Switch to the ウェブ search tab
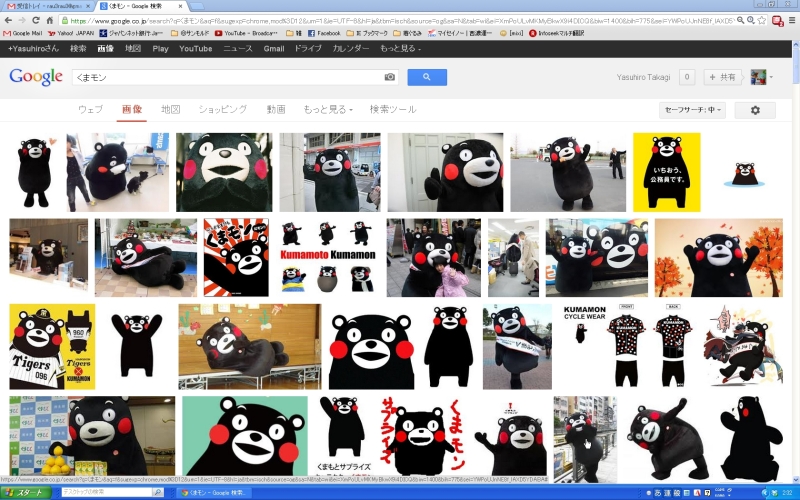Viewport: 800px width, 500px height. click(90, 109)
